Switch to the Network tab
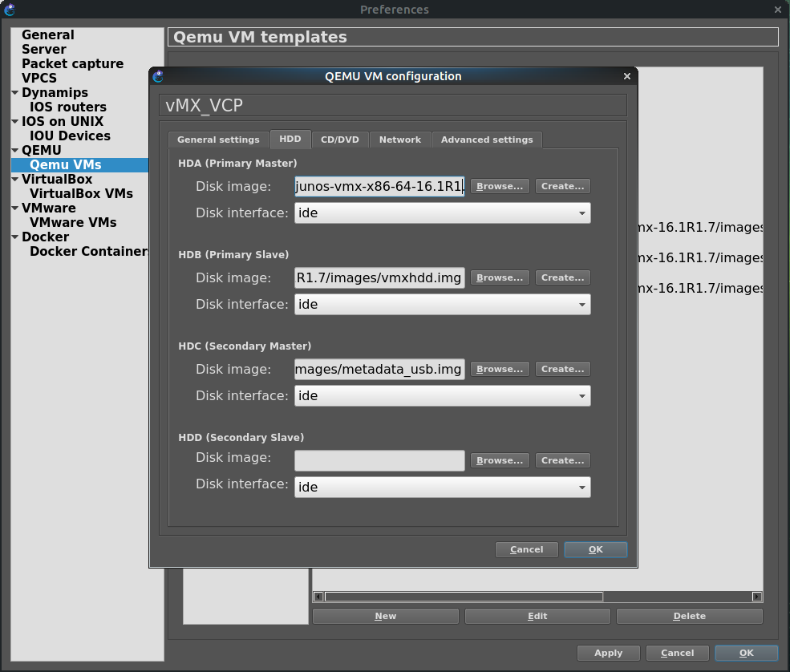Viewport: 790px width, 672px height. (x=399, y=140)
